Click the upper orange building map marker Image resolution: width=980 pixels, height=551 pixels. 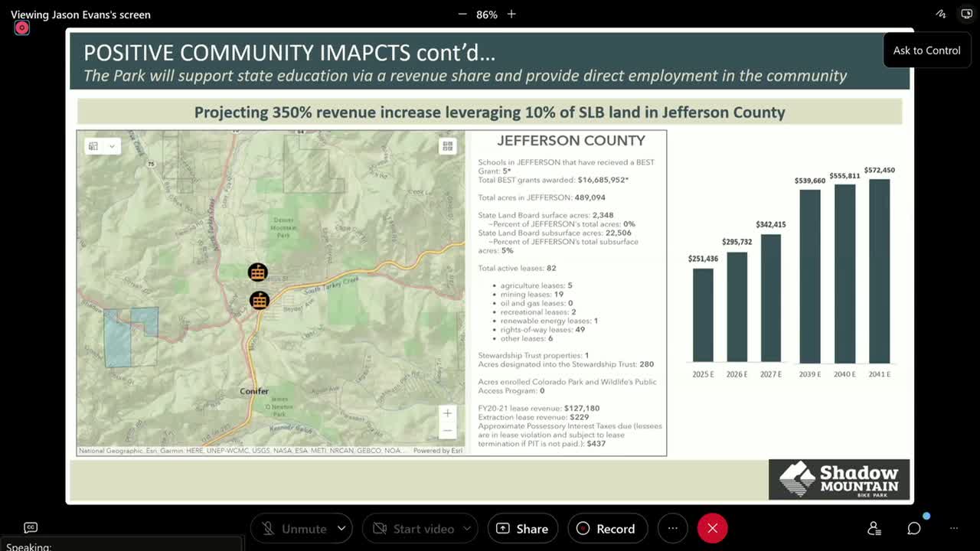pyautogui.click(x=258, y=272)
